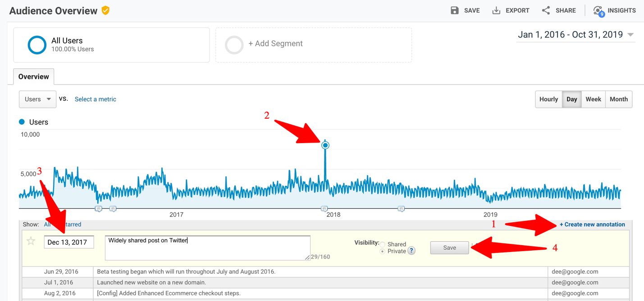Click the Save floppy disk icon
The height and width of the screenshot is (301, 644).
[455, 10]
